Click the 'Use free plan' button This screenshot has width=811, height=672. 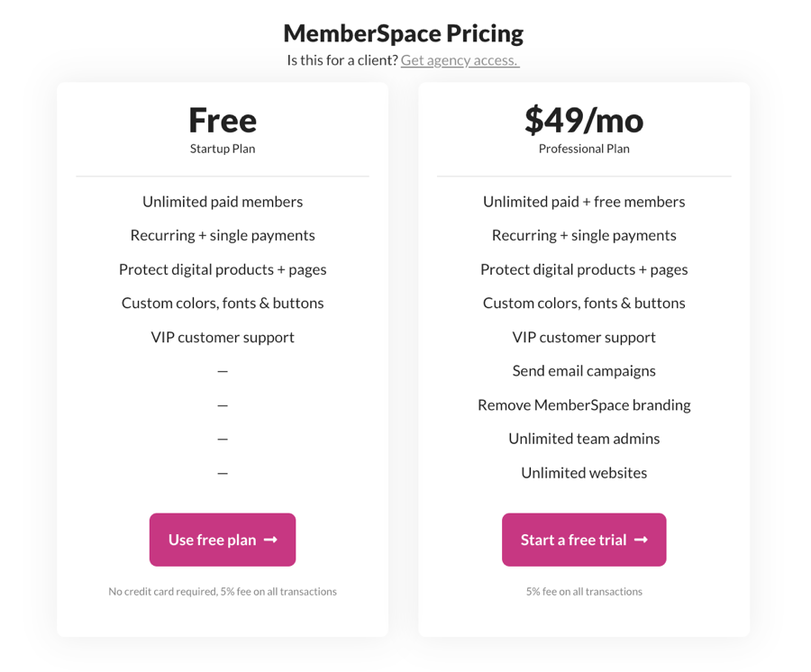tap(223, 540)
